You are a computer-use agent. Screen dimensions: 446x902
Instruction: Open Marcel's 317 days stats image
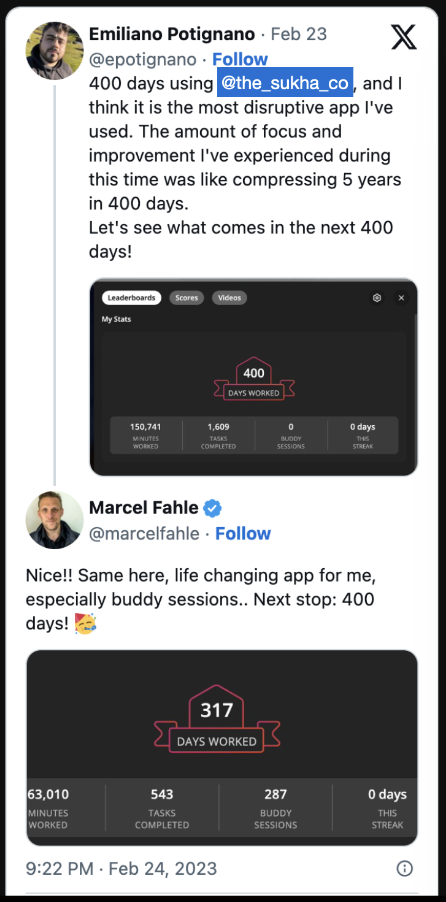coord(222,748)
